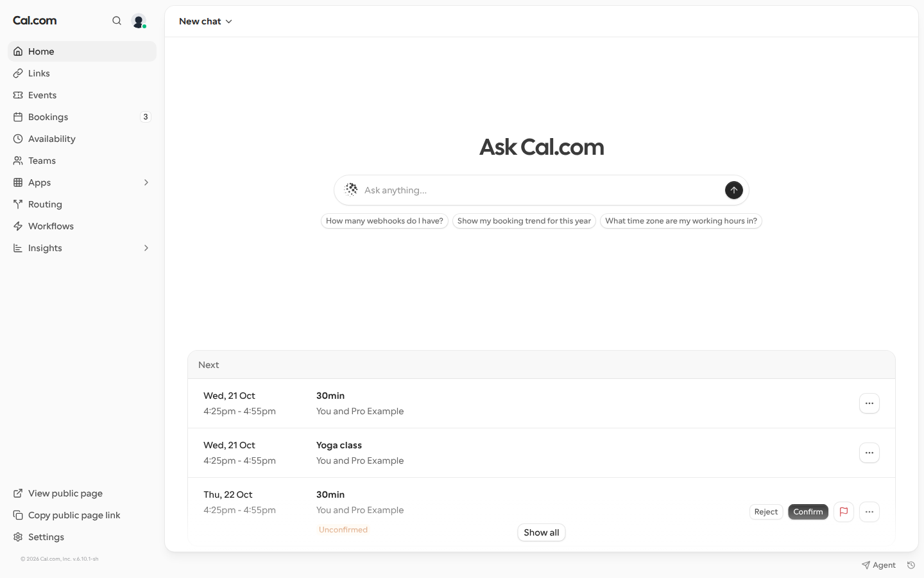Screen dimensions: 924x578
Task: Open Bookings in the sidebar
Action: [x=82, y=117]
